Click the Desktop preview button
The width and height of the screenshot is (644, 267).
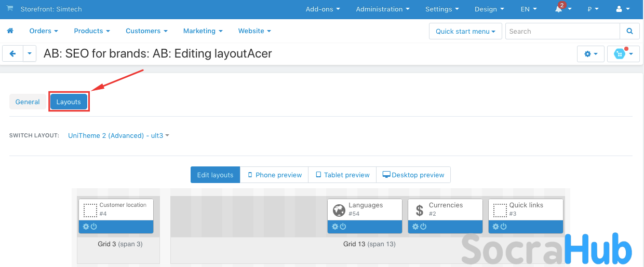[x=413, y=175]
